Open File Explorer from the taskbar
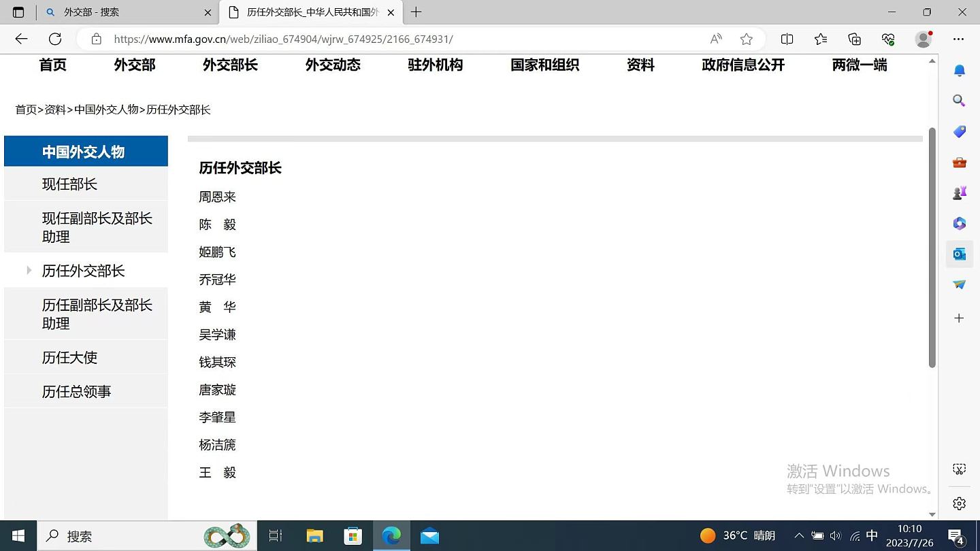Image resolution: width=980 pixels, height=551 pixels. click(x=314, y=536)
